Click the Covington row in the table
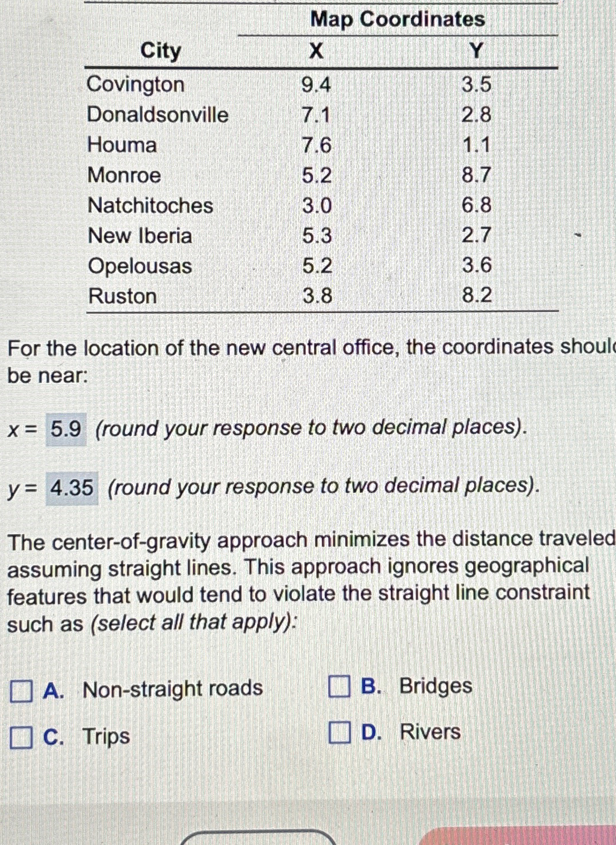The height and width of the screenshot is (845, 616). pyautogui.click(x=136, y=84)
